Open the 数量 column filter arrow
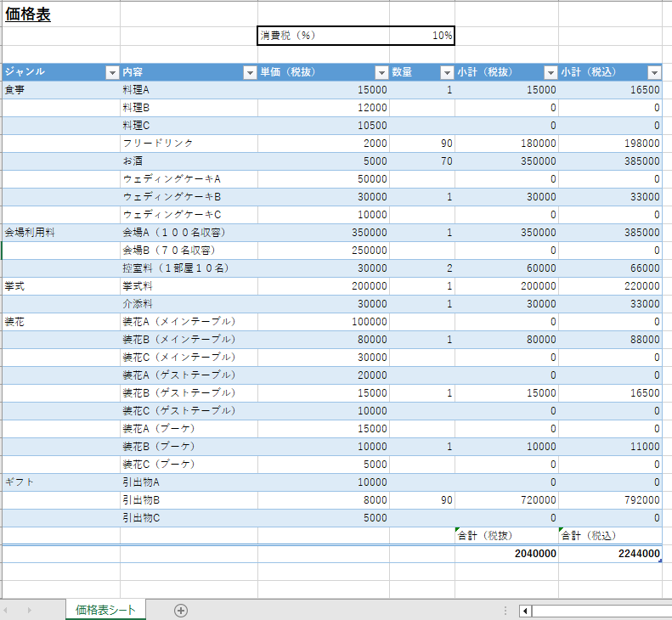The height and width of the screenshot is (620, 672). coord(447,73)
